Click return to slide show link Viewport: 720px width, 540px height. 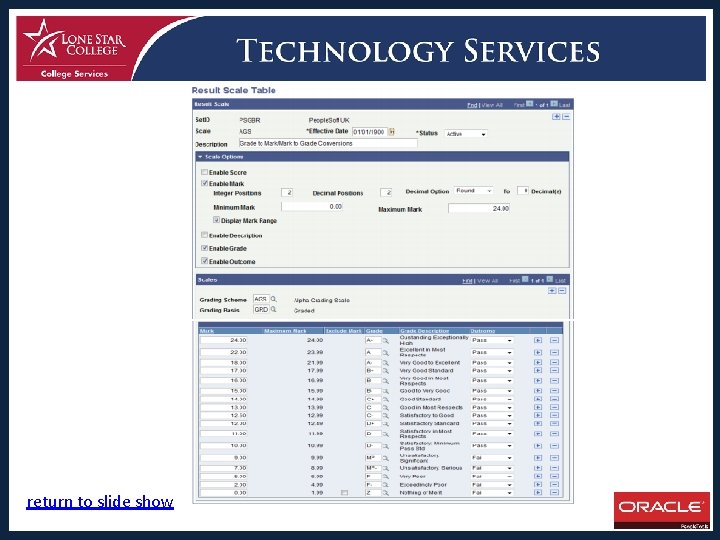click(100, 501)
